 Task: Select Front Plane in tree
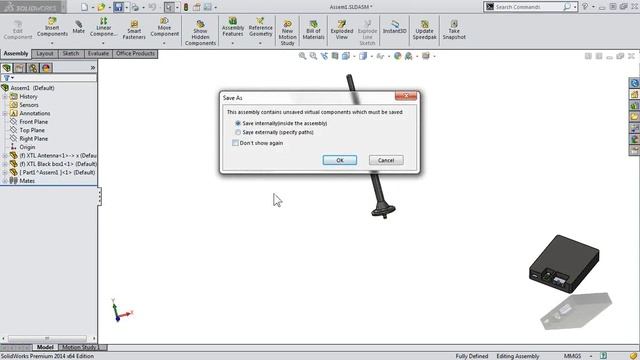tap(33, 122)
